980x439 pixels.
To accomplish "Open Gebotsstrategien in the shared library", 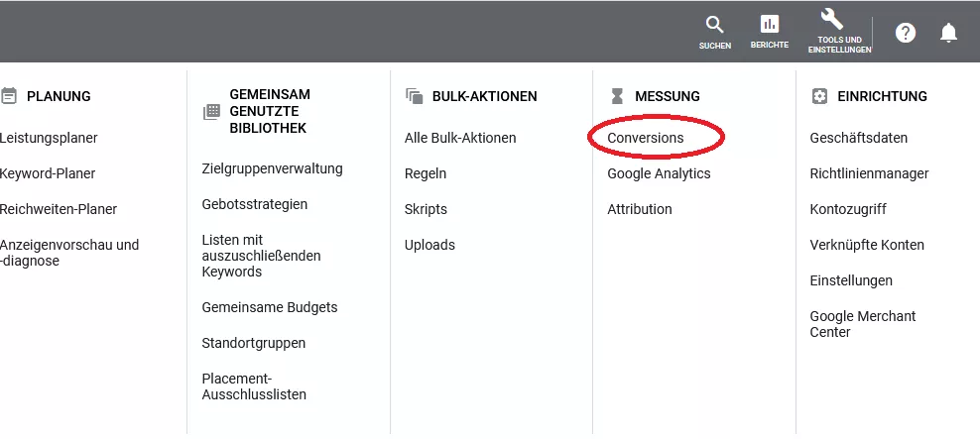I will (x=254, y=204).
